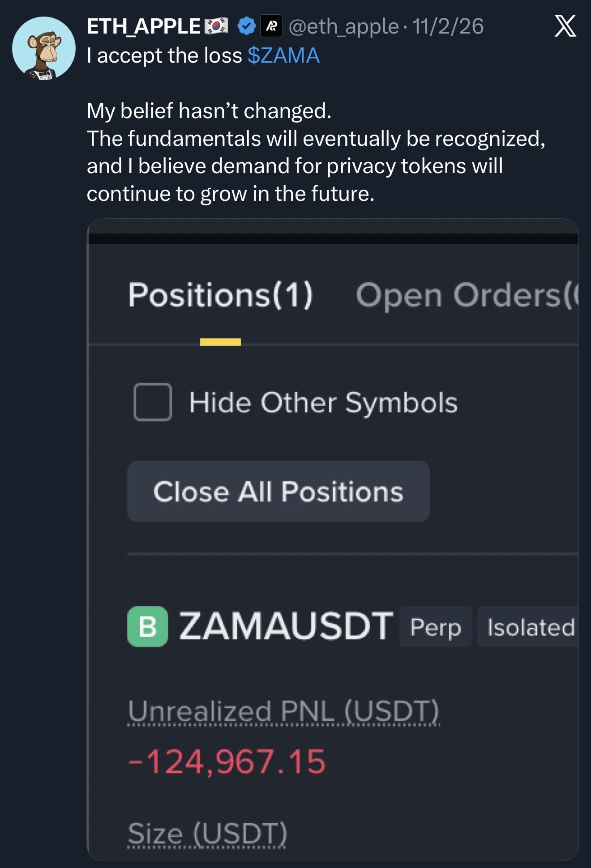The image size is (591, 868).
Task: Click the @eth_apple handle
Action: [x=343, y=26]
